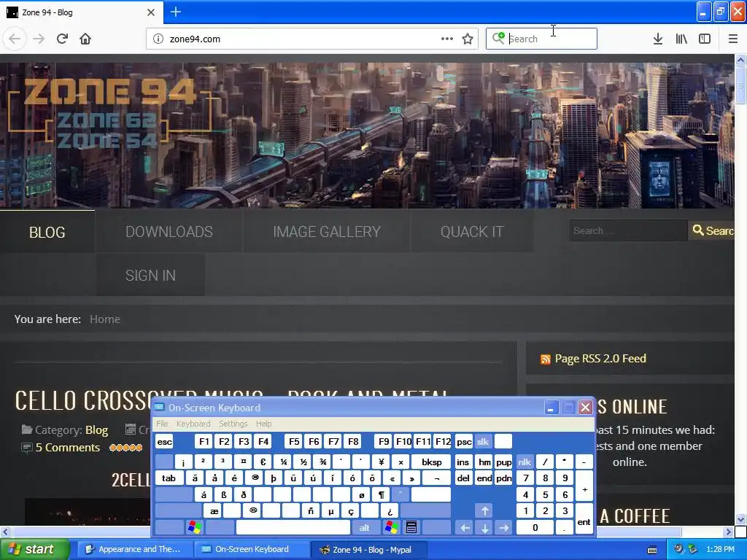Open the SIGN IN navigation item
This screenshot has height=560, width=747.
tap(150, 275)
